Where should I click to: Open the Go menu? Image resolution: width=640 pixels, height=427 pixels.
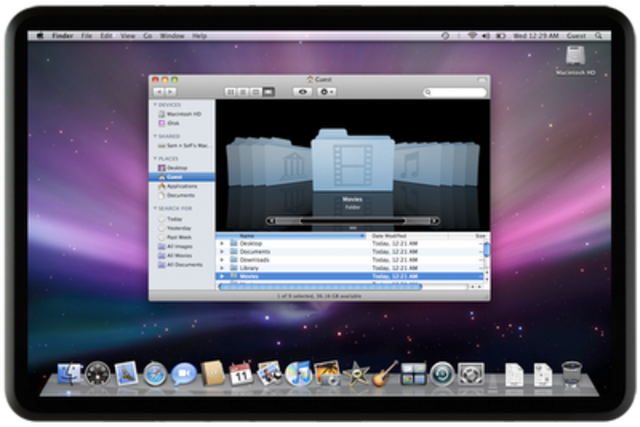pyautogui.click(x=147, y=36)
